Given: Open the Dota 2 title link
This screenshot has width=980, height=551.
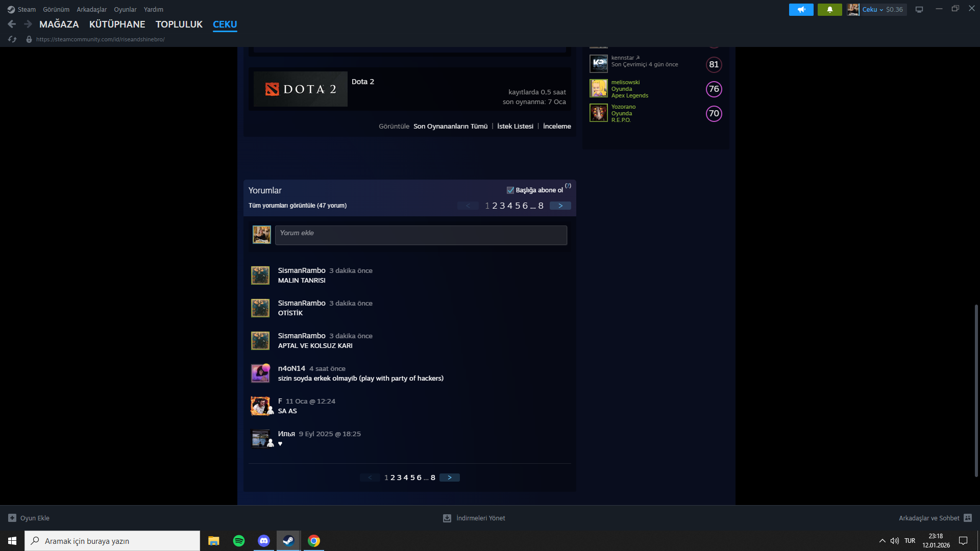Looking at the screenshot, I should coord(363,82).
